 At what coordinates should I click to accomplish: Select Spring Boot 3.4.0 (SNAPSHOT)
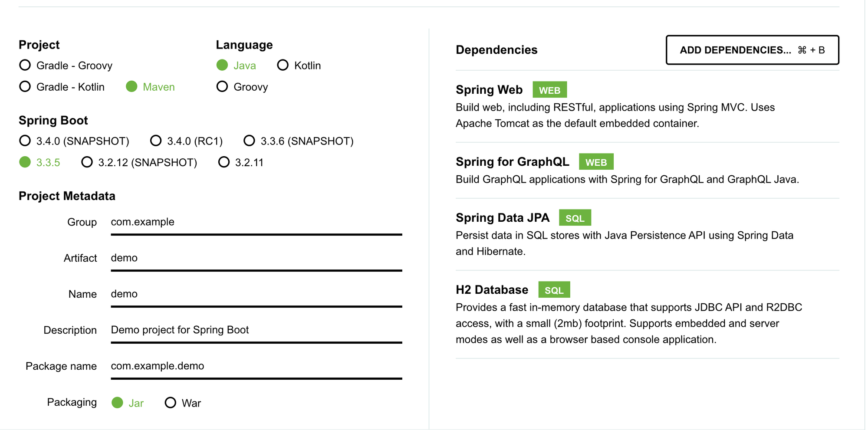25,141
